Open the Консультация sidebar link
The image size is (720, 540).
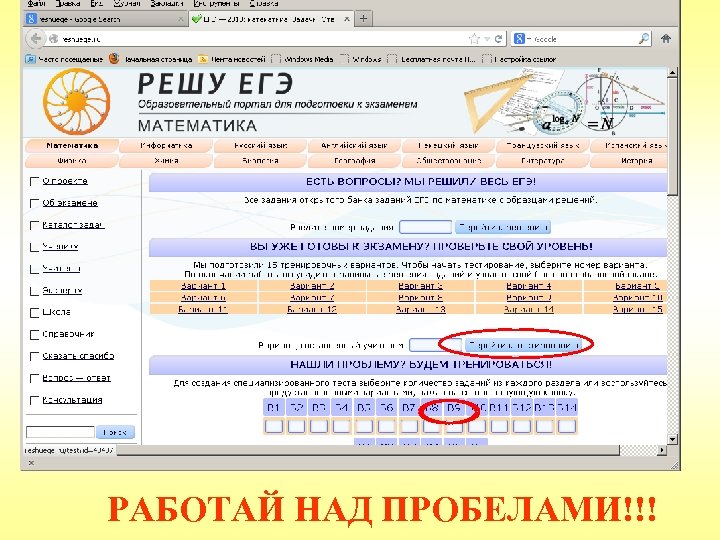72,400
